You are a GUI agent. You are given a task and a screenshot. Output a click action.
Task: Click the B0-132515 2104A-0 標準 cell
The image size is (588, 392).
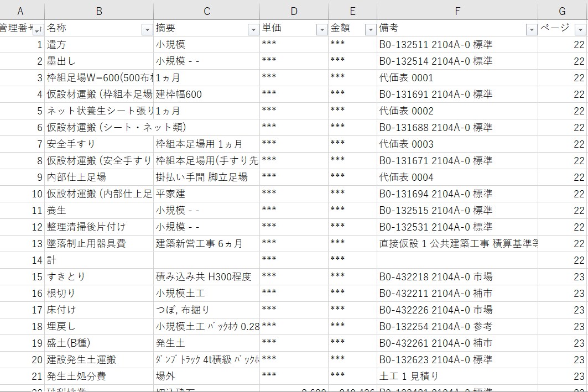457,210
